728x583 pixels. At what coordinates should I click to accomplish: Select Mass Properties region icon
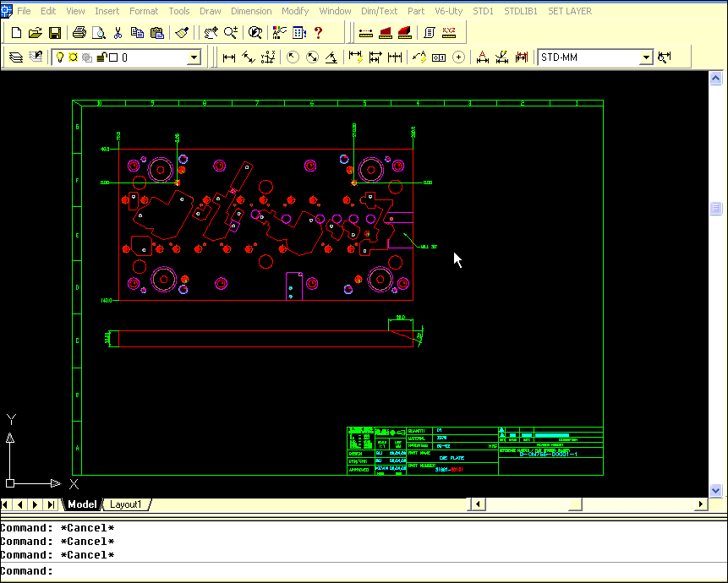(405, 32)
